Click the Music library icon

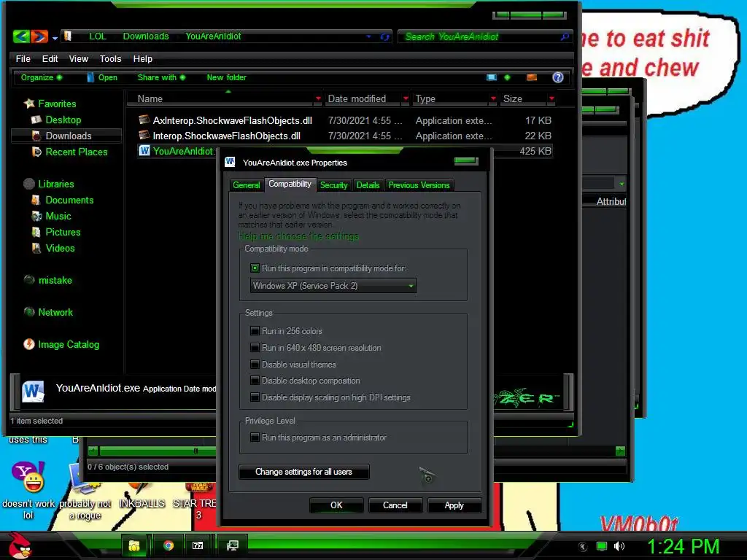(36, 216)
